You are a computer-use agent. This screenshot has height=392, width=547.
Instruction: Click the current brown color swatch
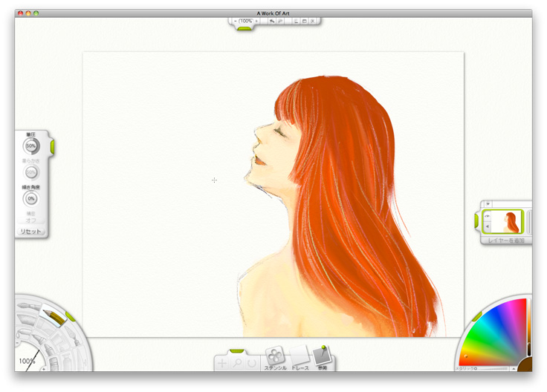tap(525, 365)
